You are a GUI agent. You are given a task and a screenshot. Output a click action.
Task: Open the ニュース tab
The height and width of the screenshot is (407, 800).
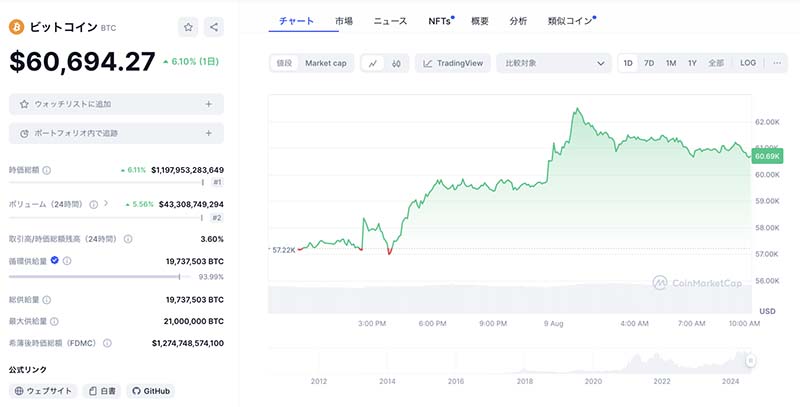coord(390,21)
